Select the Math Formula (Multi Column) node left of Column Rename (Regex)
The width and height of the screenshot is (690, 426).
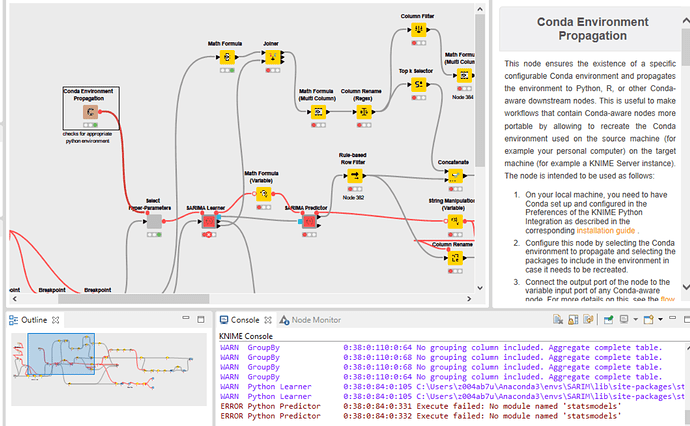coord(318,112)
